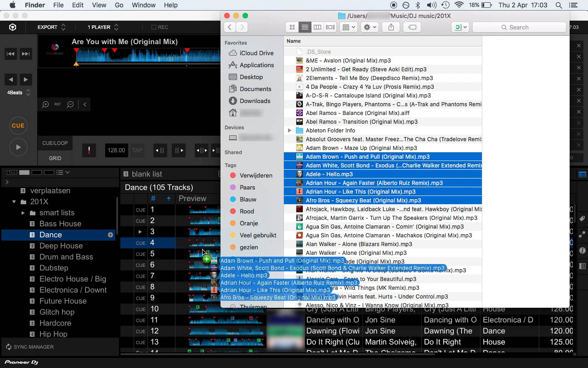The width and height of the screenshot is (588, 368).
Task: Jump to previous track in rekordbox player
Action: (11, 54)
